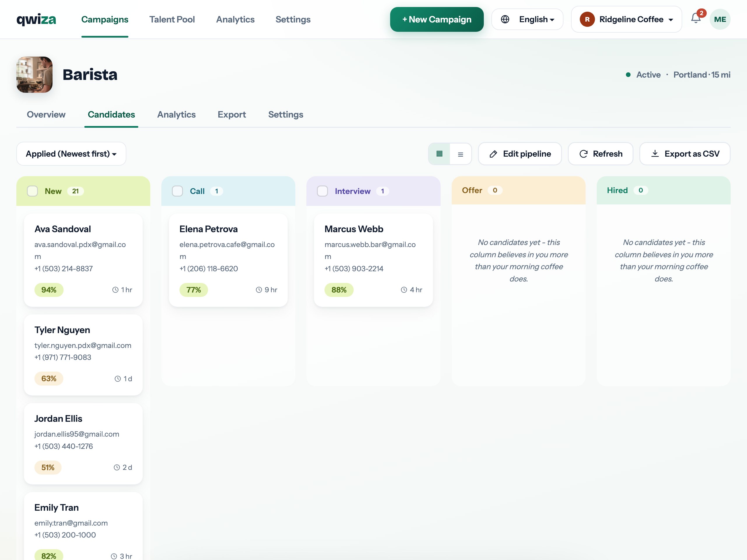Click the 94% score badge for Ava Sandoval
Screen dimensions: 747x560
(x=49, y=290)
